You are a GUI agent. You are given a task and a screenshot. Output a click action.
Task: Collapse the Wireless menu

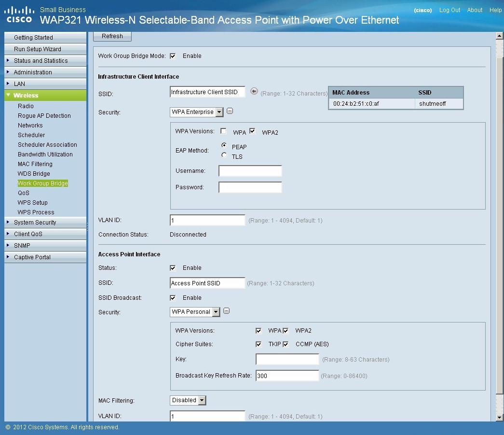pos(45,95)
